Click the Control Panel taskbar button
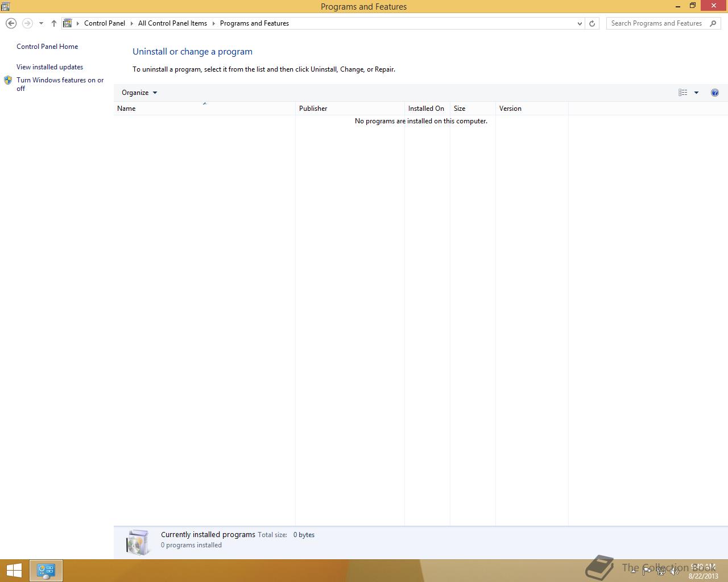This screenshot has height=582, width=728. click(x=46, y=571)
